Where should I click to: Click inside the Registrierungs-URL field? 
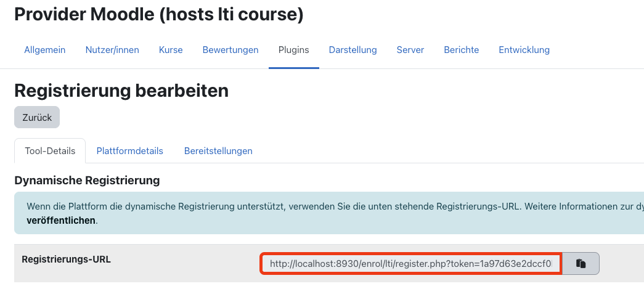pos(410,263)
